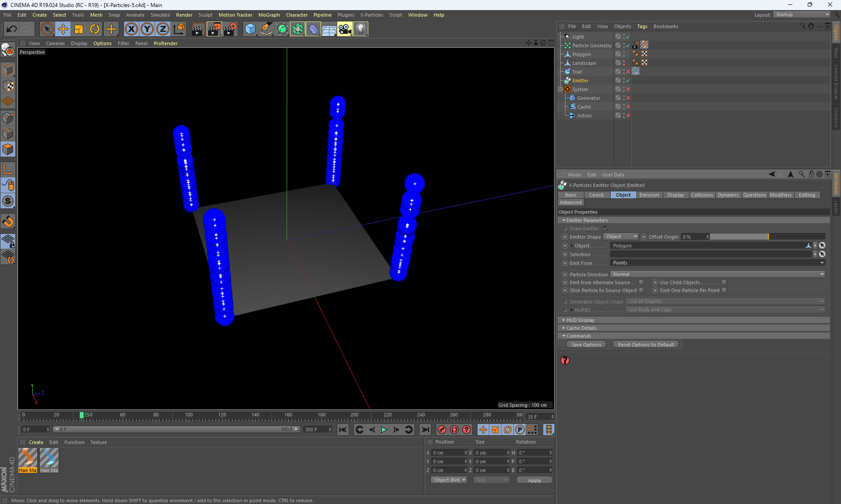Add a Cube primitive object
This screenshot has width=841, height=504.
click(x=250, y=29)
